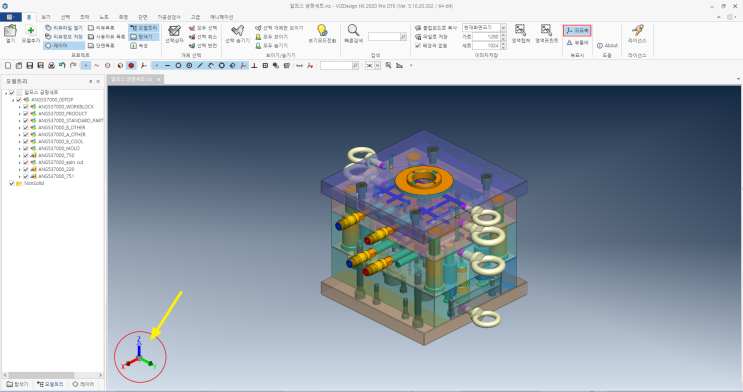743x392 pixels.
Task: Open the 현재화면크기 image size dropdown
Action: (x=503, y=27)
